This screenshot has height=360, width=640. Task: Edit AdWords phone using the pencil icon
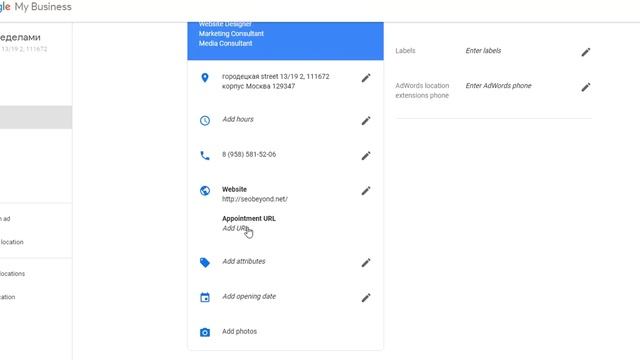pos(586,87)
